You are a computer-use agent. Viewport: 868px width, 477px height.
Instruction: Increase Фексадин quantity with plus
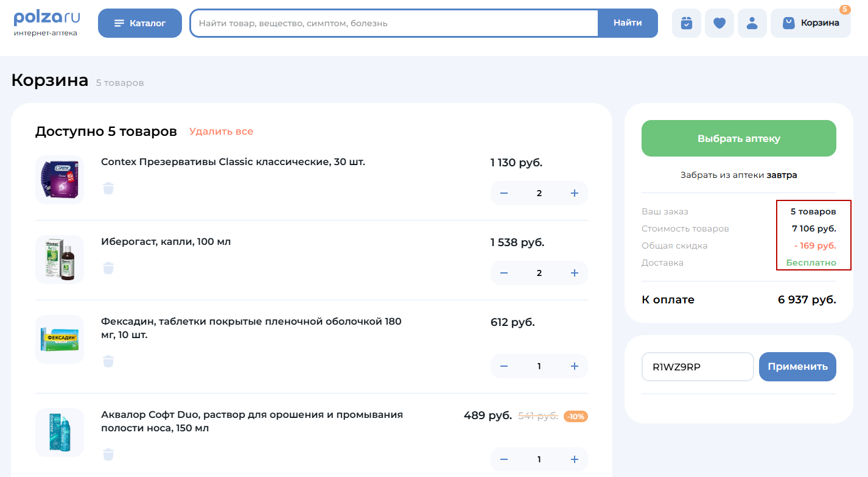(575, 366)
